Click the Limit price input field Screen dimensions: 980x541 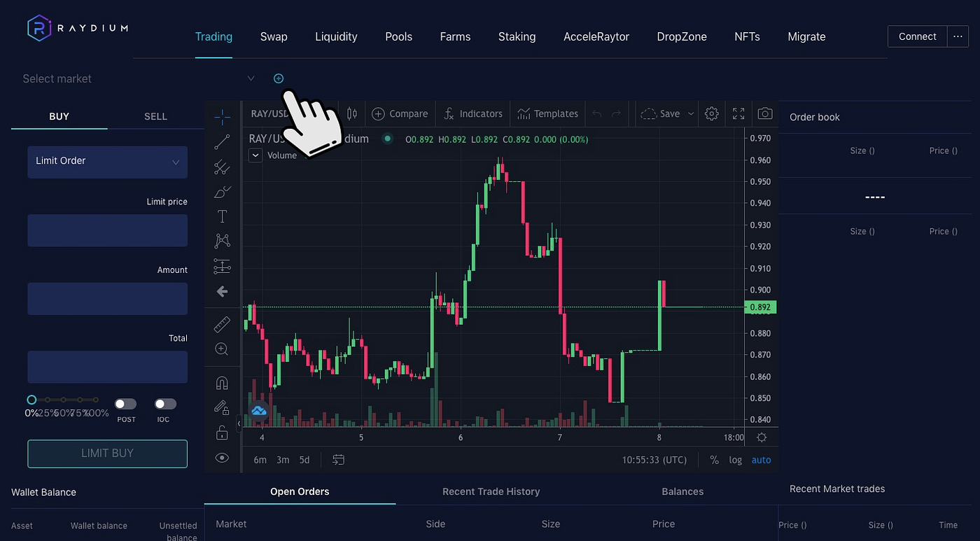coord(107,230)
